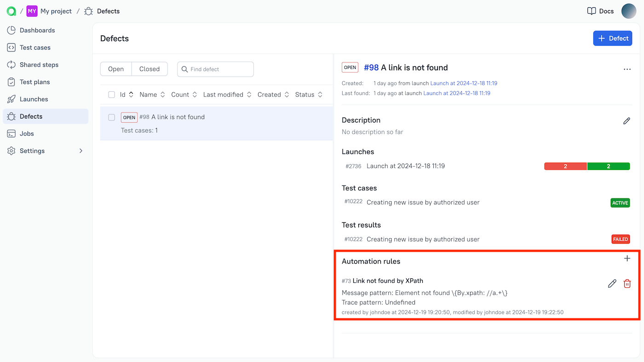The width and height of the screenshot is (644, 362).
Task: Create a new defect with the Defect button
Action: pyautogui.click(x=612, y=38)
